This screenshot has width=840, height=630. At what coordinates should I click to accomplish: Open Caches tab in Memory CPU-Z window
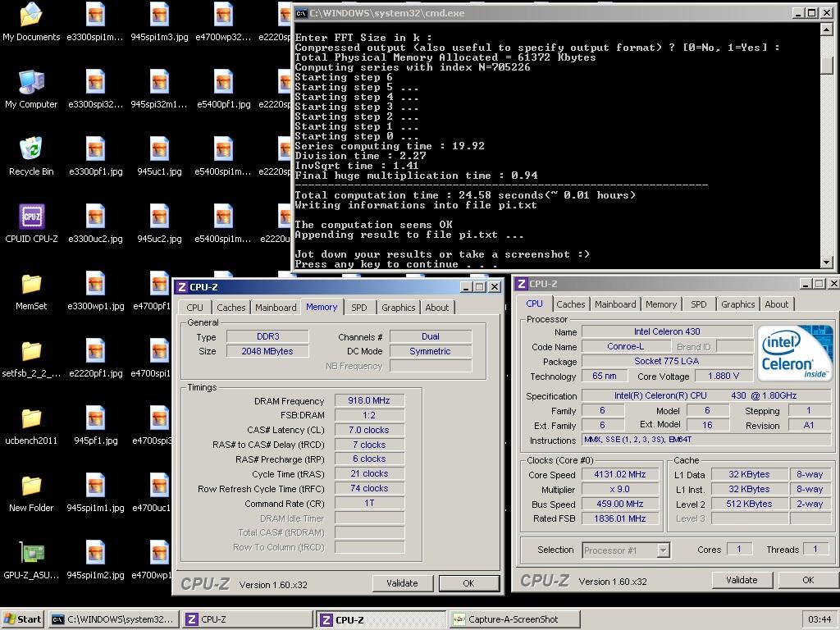[x=231, y=308]
